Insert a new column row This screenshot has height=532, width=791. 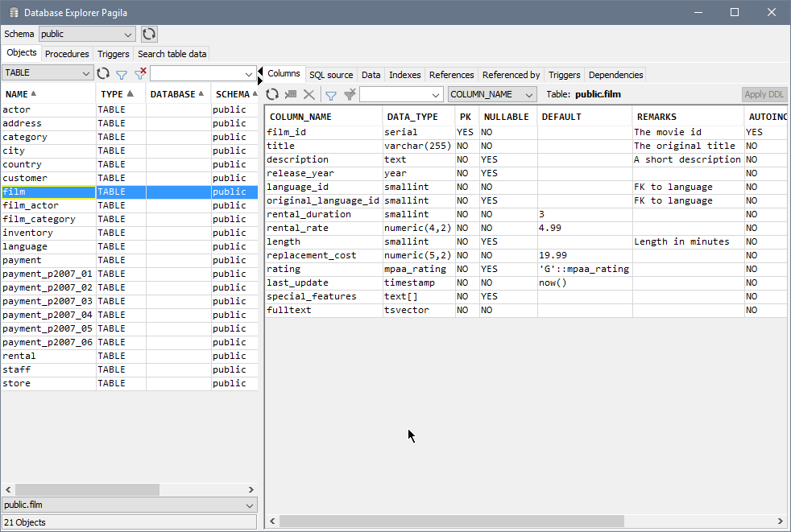click(x=291, y=94)
